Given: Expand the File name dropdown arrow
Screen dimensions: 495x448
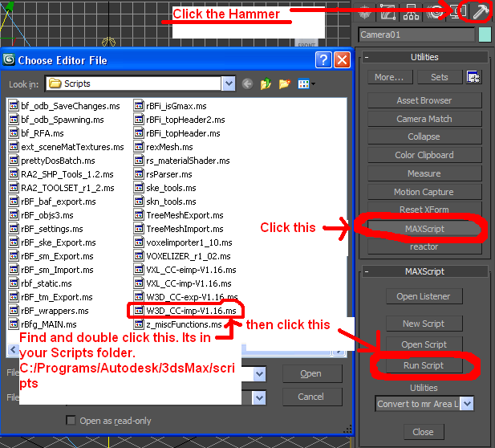Looking at the screenshot, I should pos(259,374).
